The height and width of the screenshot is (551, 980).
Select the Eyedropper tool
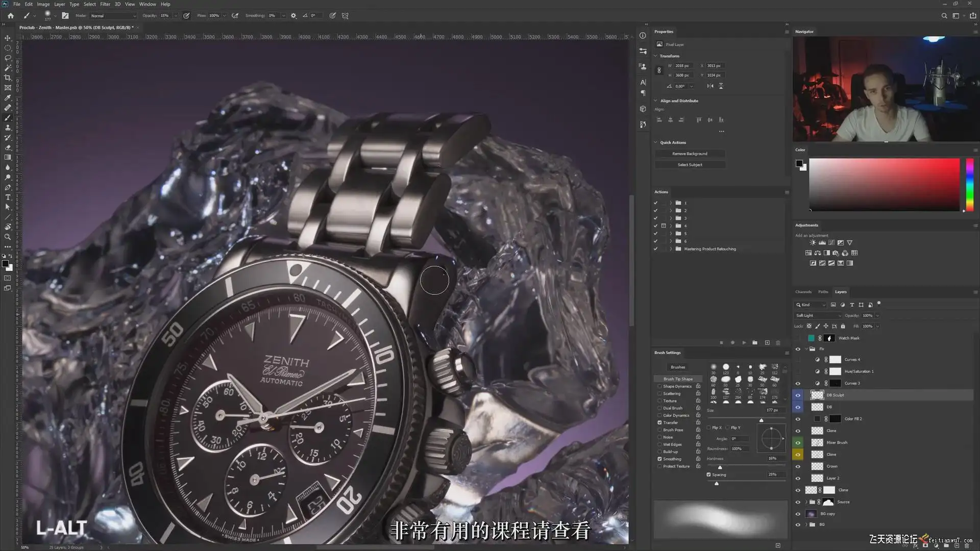pyautogui.click(x=8, y=97)
